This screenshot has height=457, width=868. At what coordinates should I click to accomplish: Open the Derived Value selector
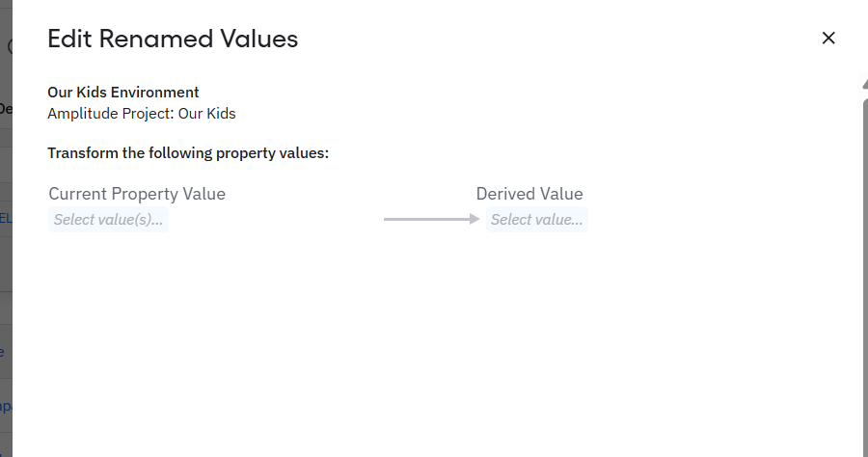pyautogui.click(x=536, y=220)
